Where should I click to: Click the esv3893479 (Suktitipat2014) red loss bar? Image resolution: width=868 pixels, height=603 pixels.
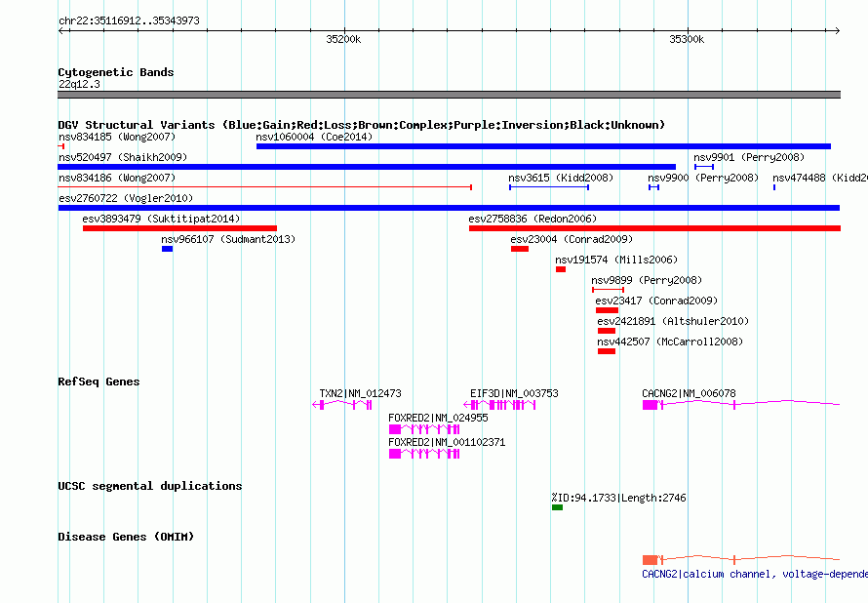179,228
